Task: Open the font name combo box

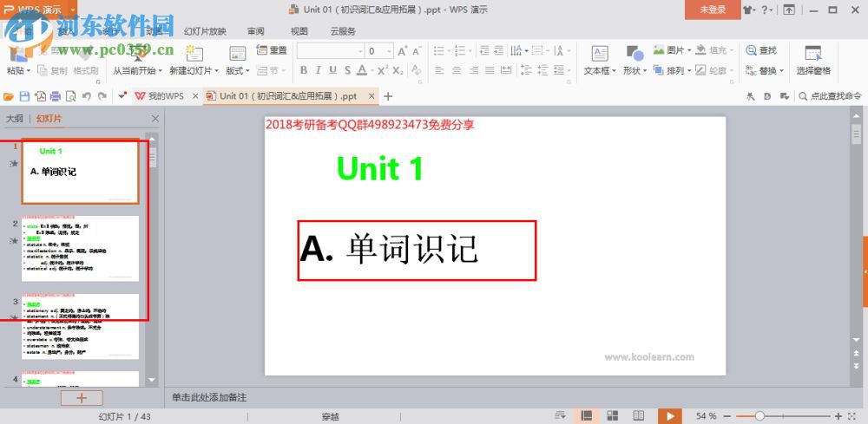Action: (330, 51)
